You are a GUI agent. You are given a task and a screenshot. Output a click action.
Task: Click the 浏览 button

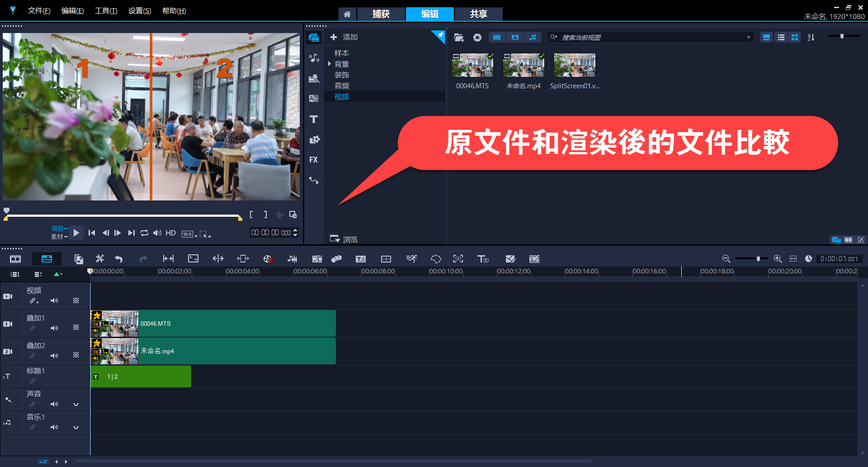[344, 239]
